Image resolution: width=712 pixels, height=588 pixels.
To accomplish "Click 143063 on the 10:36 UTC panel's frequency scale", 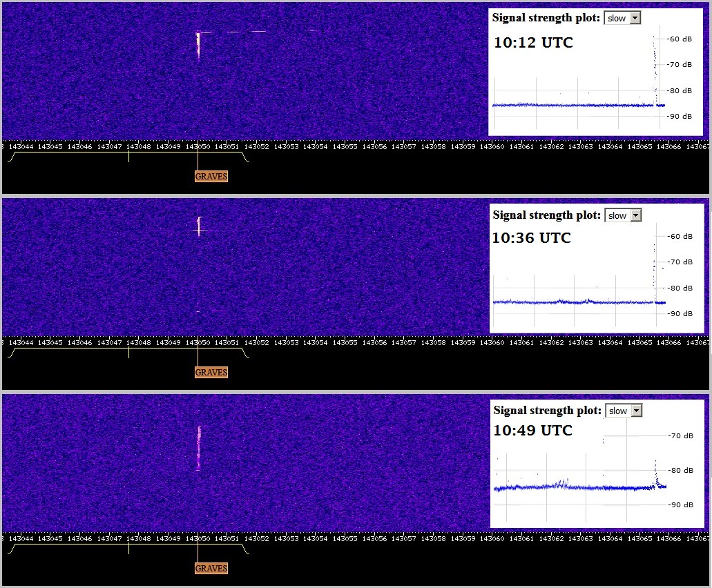I will [x=580, y=342].
